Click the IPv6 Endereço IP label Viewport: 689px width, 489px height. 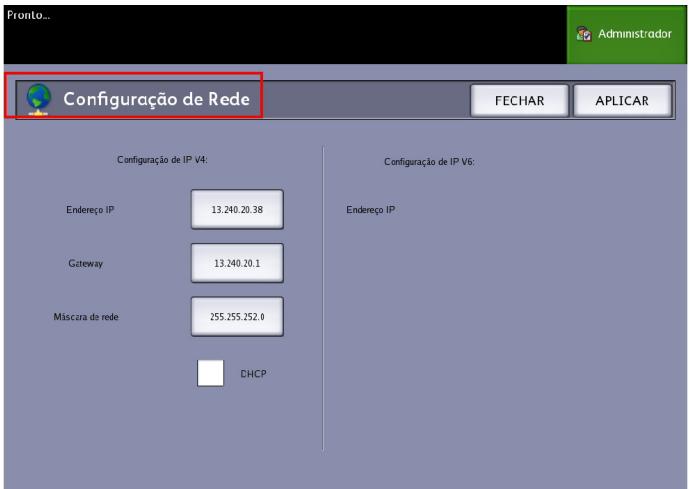pyautogui.click(x=370, y=210)
